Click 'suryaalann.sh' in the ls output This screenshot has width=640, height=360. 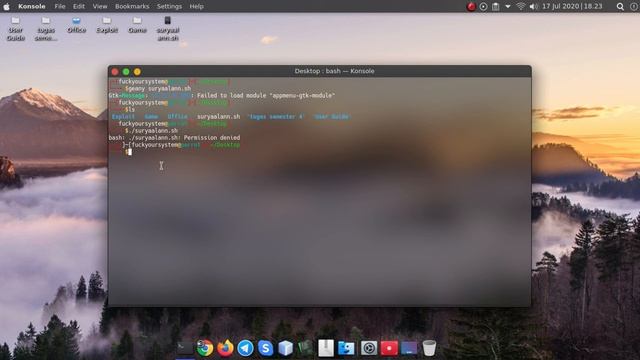coord(218,117)
